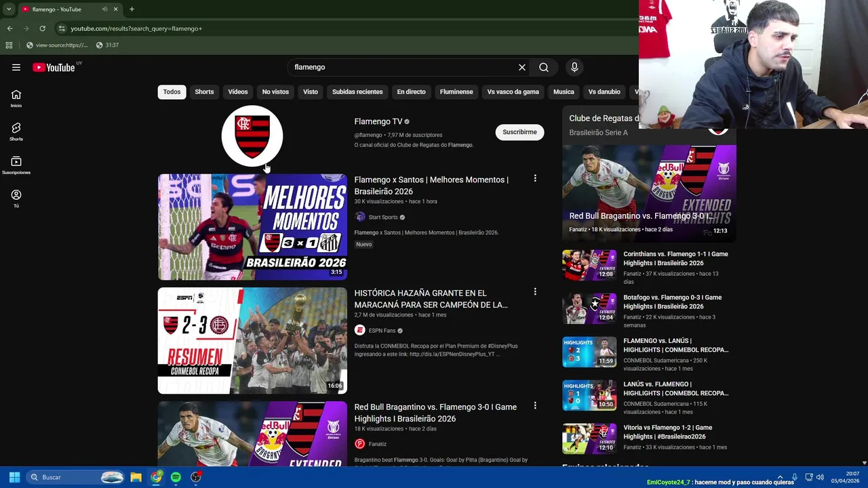Click the Windows taskbar Buscar search box
The height and width of the screenshot is (488, 868).
(76, 477)
